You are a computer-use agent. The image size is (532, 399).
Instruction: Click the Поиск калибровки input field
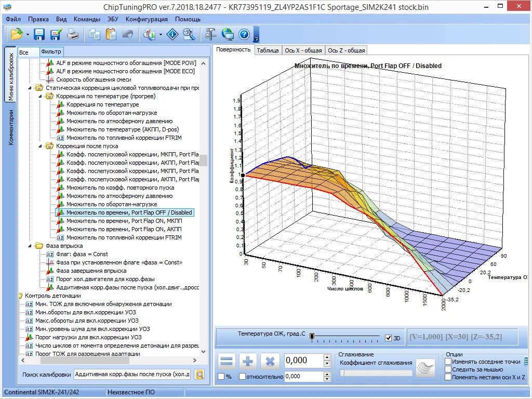tap(132, 374)
